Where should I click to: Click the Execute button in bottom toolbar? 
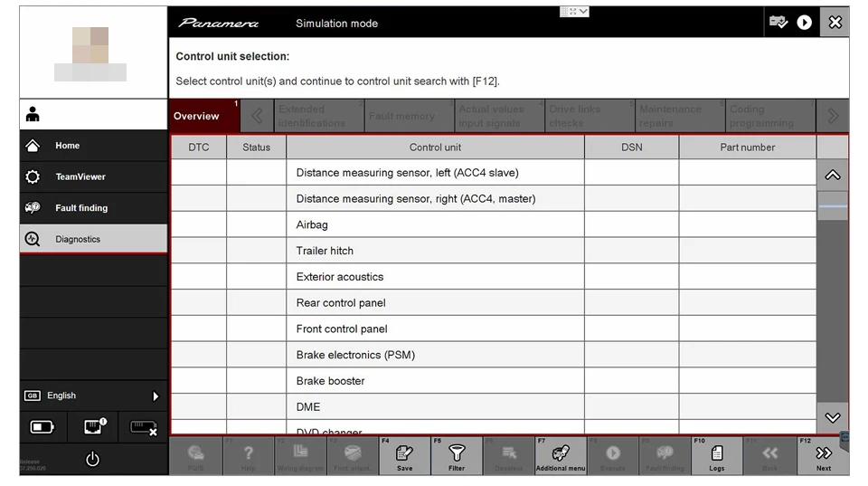[613, 456]
